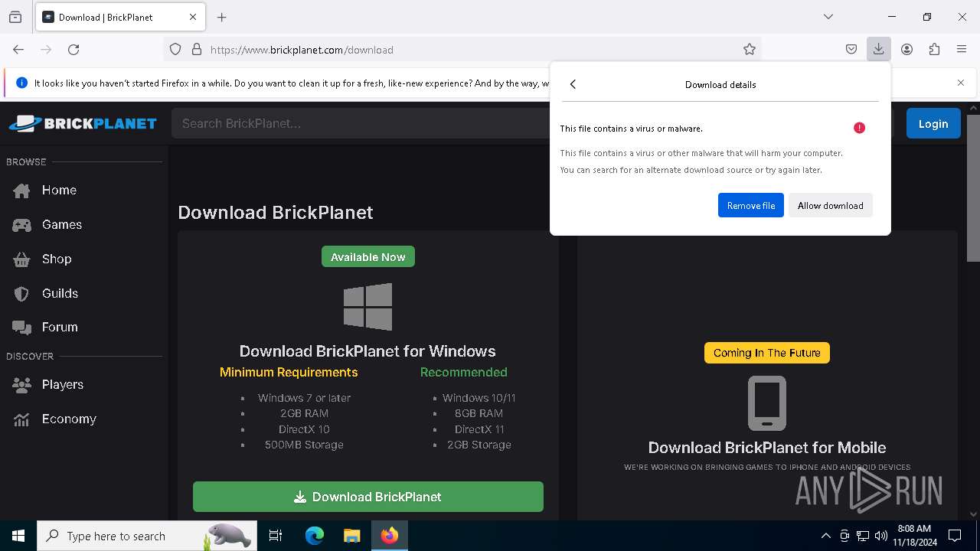
Task: Click the Login button
Action: pyautogui.click(x=933, y=123)
